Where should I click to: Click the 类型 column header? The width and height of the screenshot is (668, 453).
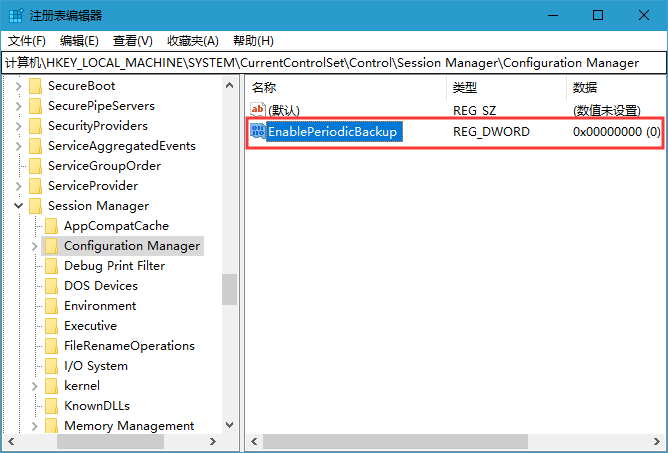pyautogui.click(x=465, y=87)
